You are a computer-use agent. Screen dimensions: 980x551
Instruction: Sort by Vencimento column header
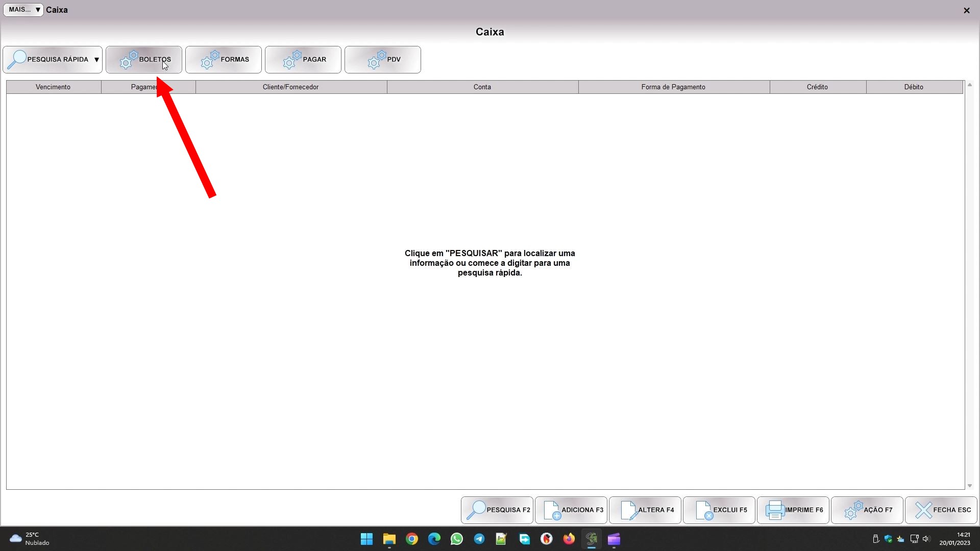(53, 87)
